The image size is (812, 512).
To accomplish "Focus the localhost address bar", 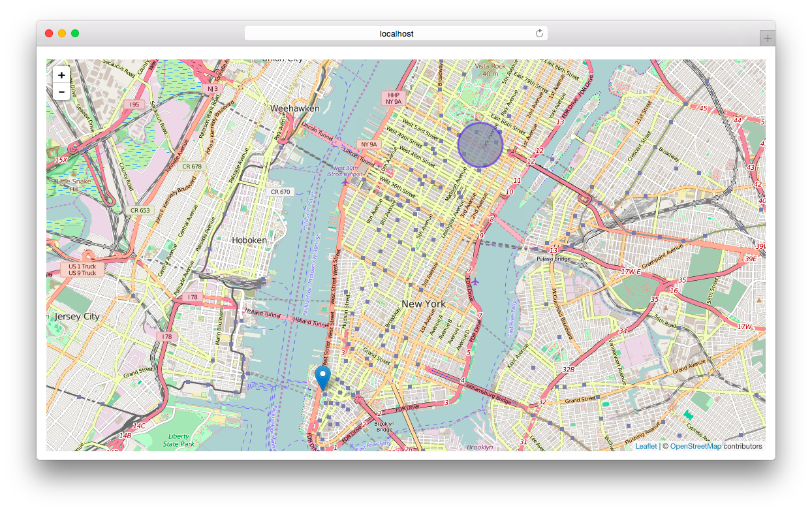I will (x=396, y=33).
